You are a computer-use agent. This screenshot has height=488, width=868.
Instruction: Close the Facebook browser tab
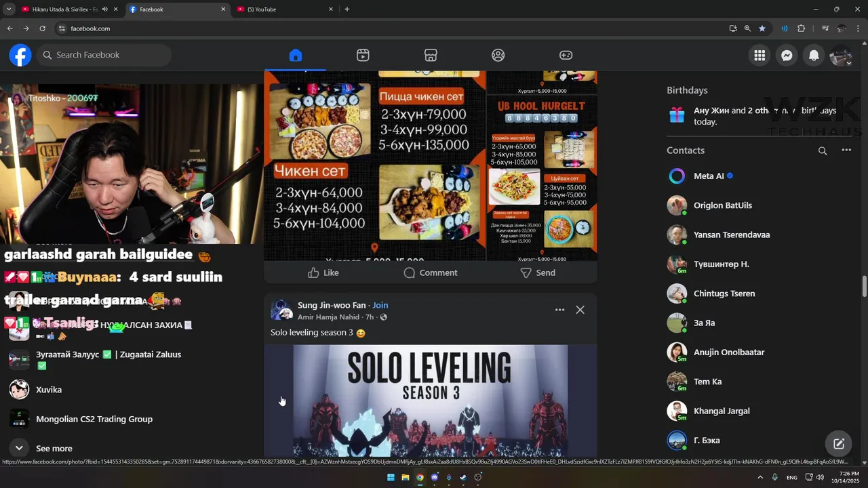click(x=223, y=9)
